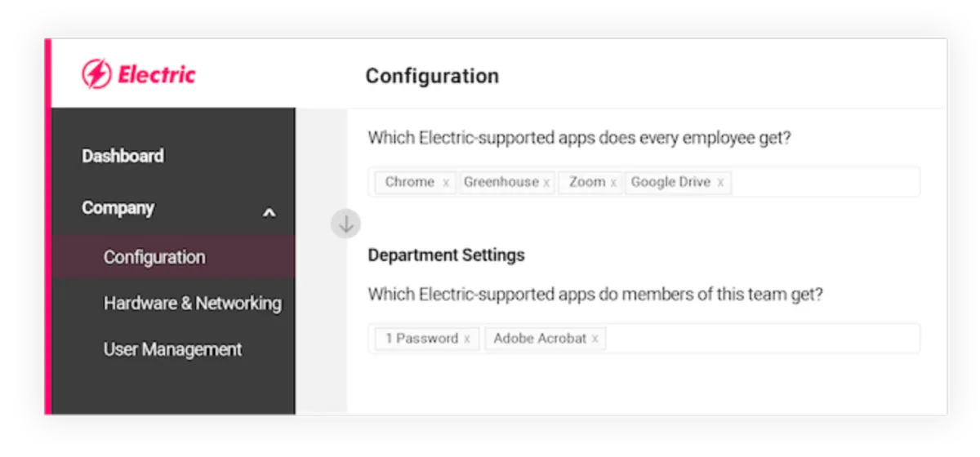Click the team apps input field
Image resolution: width=980 pixels, height=457 pixels.
(759, 339)
